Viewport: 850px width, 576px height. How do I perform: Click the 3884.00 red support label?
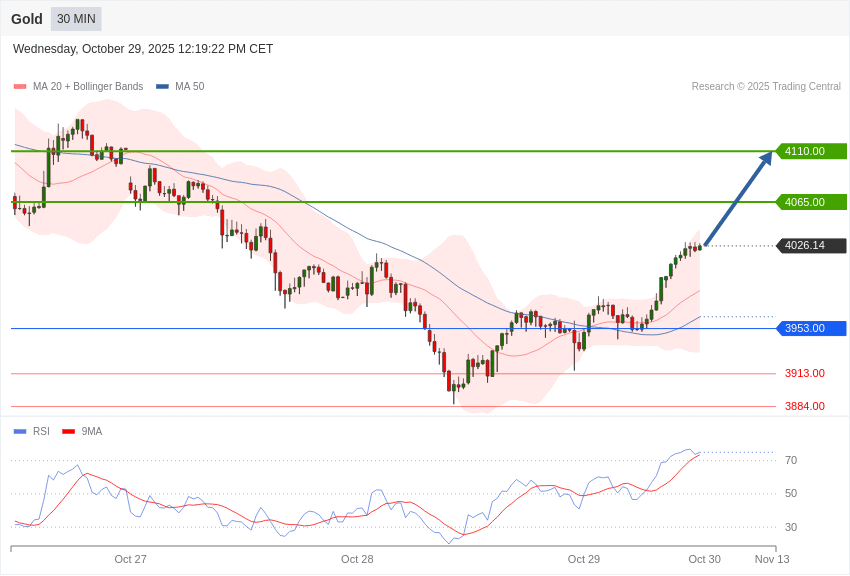(x=804, y=406)
